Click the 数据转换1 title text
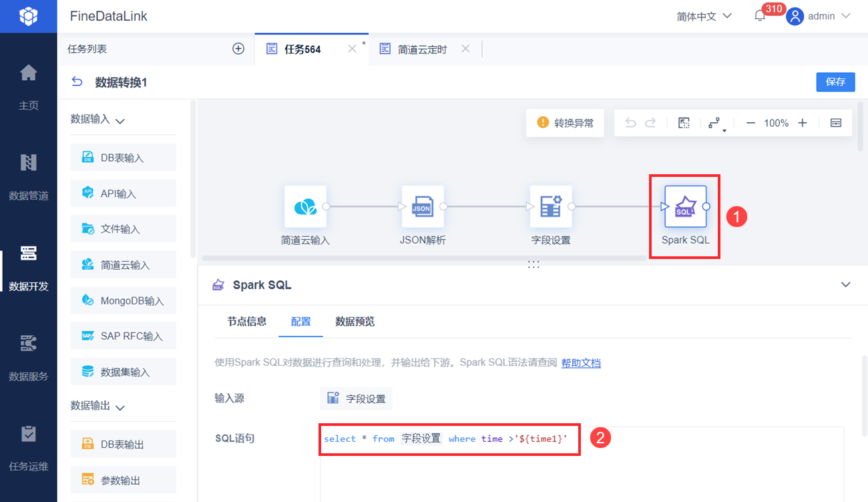The image size is (868, 502). tap(121, 81)
